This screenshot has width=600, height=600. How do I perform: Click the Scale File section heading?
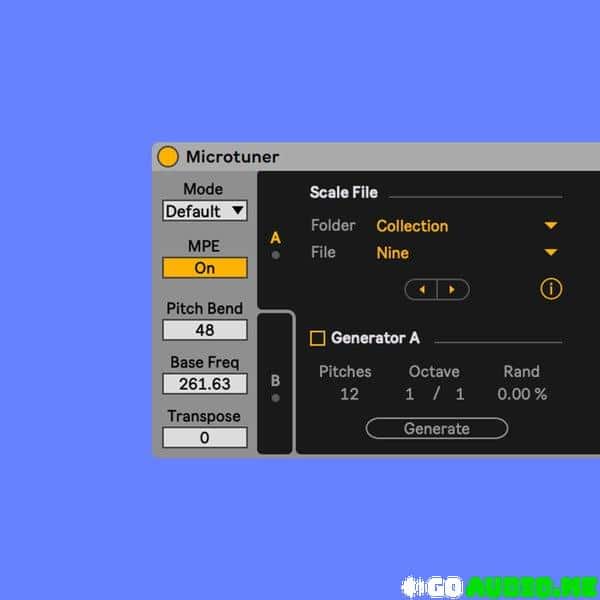(x=344, y=192)
